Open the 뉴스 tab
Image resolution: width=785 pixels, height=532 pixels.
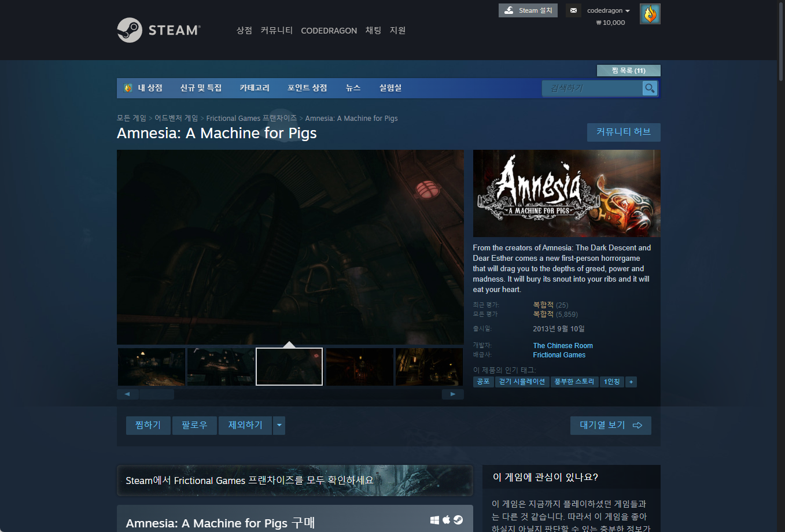[353, 88]
